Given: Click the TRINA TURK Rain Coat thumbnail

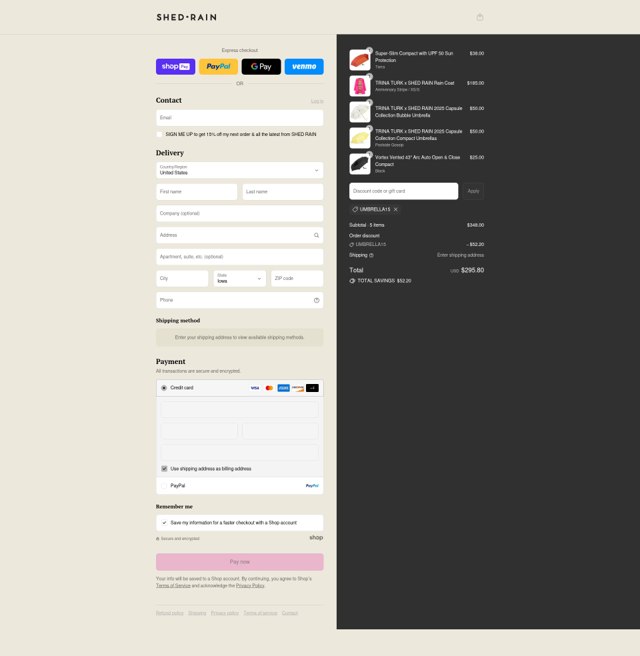Looking at the screenshot, I should [x=360, y=86].
